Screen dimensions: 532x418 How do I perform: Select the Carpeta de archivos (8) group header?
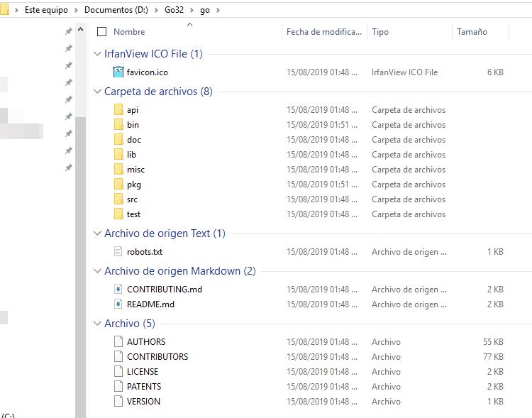point(158,92)
